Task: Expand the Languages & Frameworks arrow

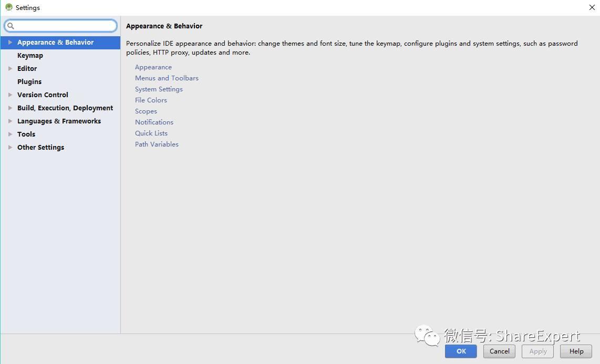Action: (x=10, y=121)
